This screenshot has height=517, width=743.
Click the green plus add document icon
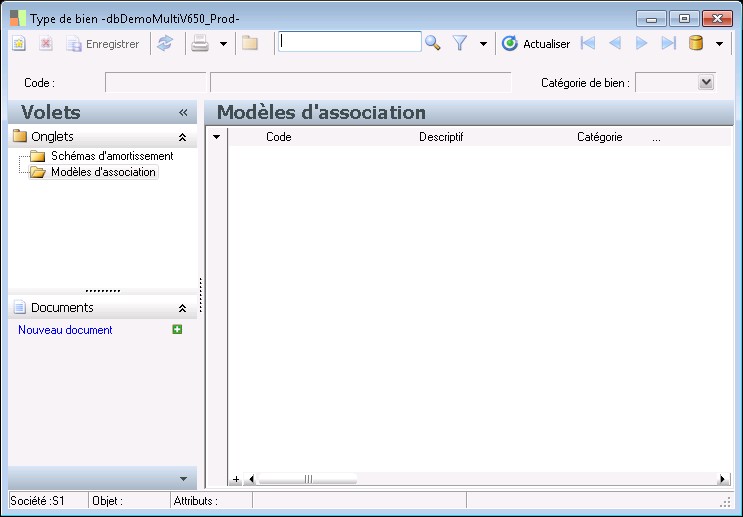(177, 329)
